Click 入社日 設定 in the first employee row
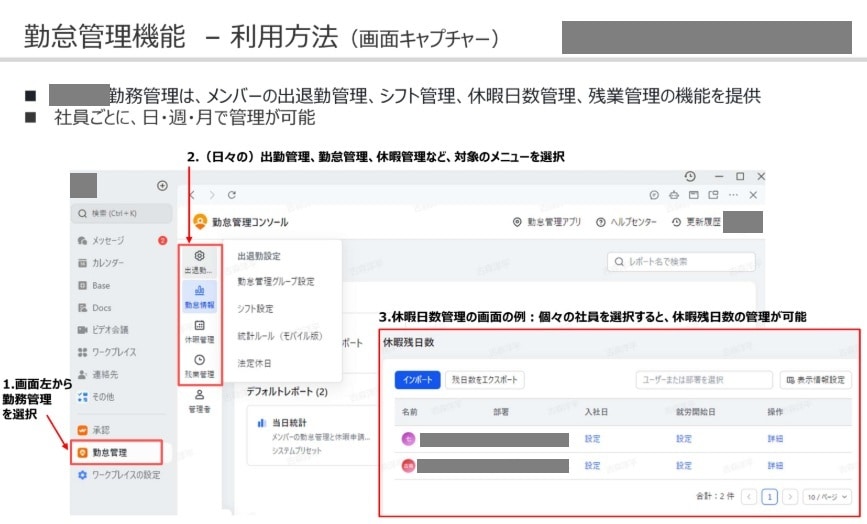Image resolution: width=867 pixels, height=524 pixels. [592, 438]
